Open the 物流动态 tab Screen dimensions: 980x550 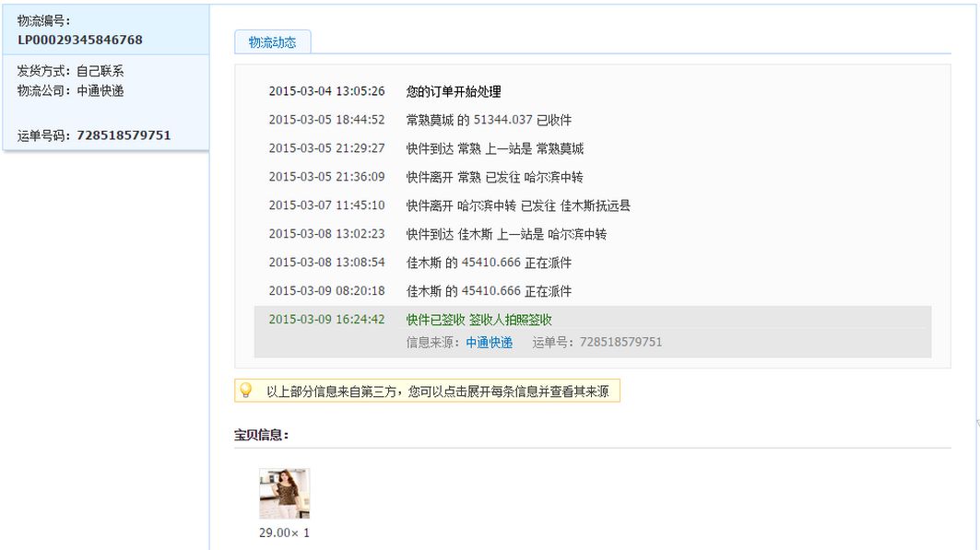click(x=272, y=41)
